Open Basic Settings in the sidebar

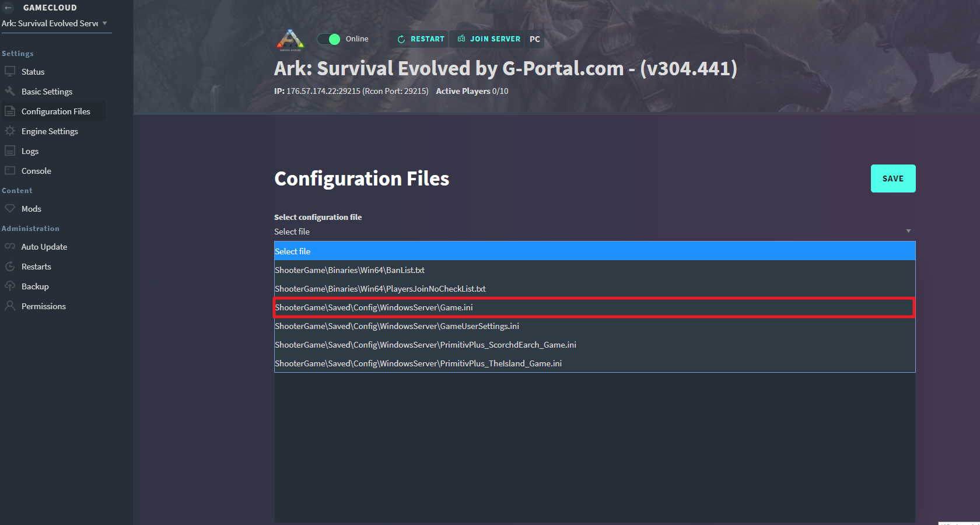[x=47, y=91]
